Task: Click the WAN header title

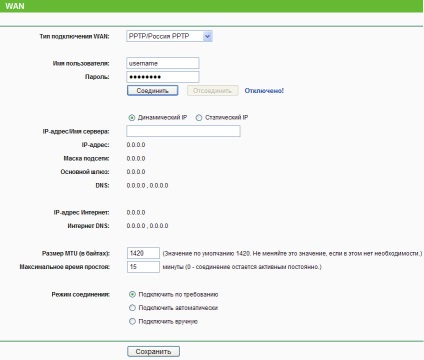Action: [15, 6]
